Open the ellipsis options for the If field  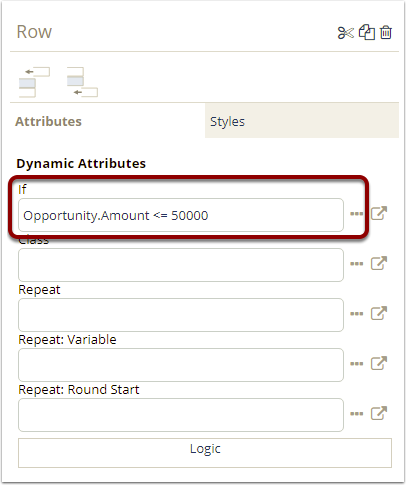[x=356, y=214]
